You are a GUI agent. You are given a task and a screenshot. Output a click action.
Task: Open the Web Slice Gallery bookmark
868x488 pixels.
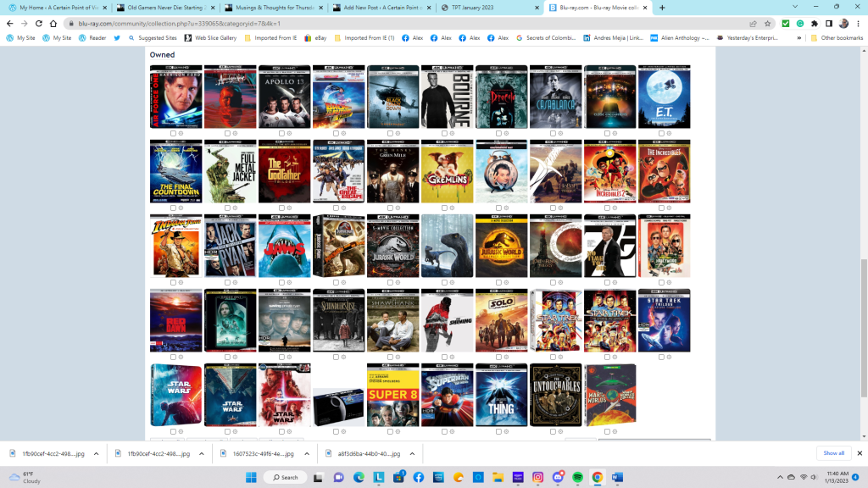(215, 38)
